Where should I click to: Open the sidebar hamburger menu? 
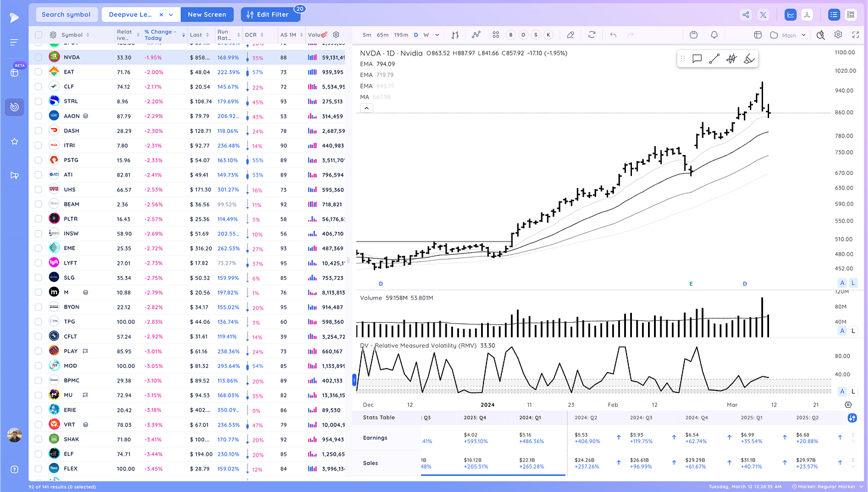click(x=14, y=42)
